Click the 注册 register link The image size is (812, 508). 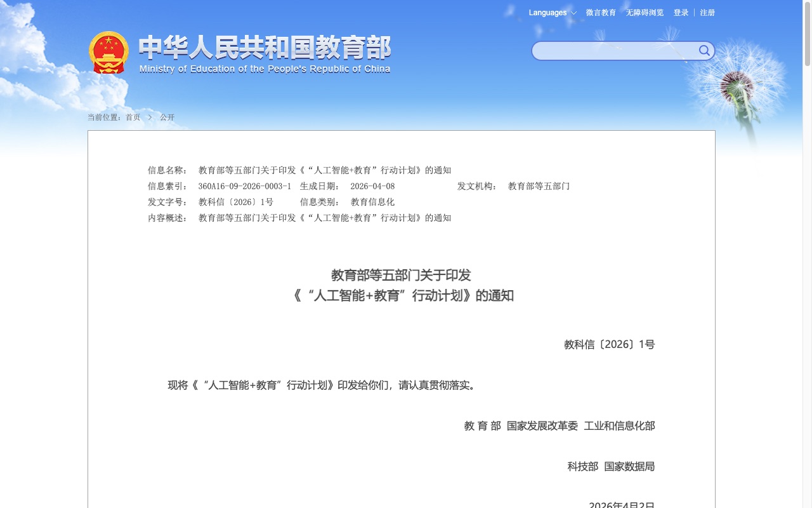(707, 13)
